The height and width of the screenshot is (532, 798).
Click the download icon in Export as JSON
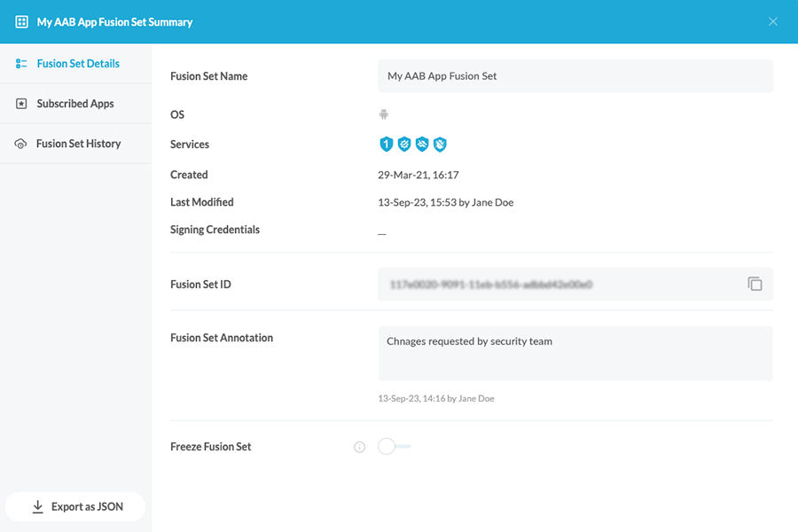pos(37,507)
